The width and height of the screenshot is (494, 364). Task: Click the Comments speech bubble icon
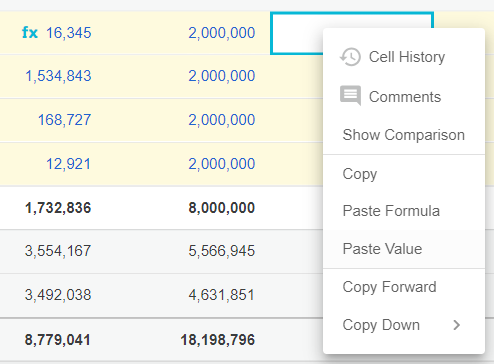tap(350, 96)
